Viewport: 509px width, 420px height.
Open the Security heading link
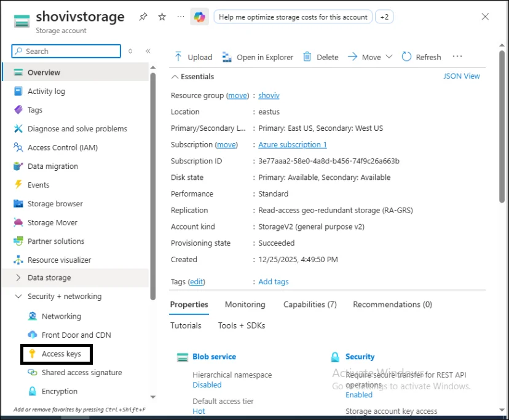click(x=360, y=356)
